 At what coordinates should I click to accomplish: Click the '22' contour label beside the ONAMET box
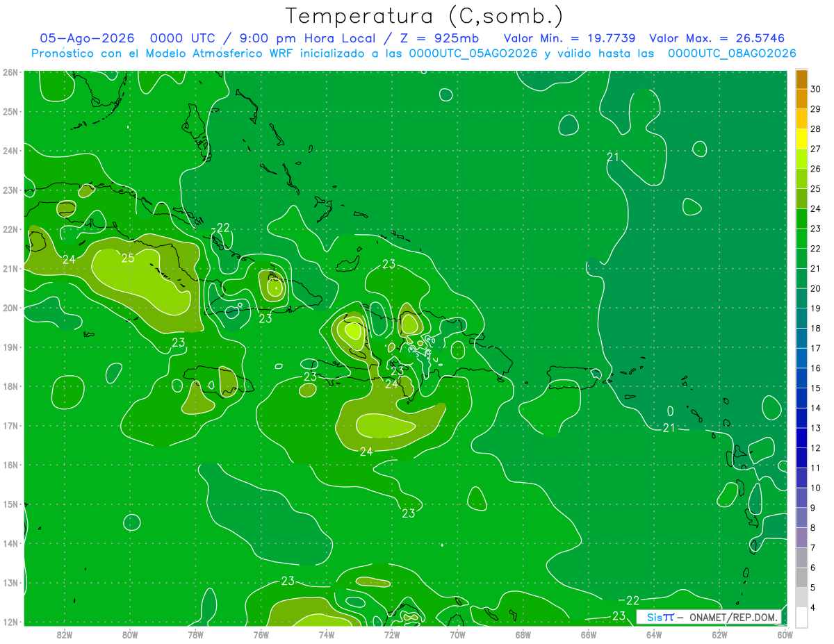point(632,600)
